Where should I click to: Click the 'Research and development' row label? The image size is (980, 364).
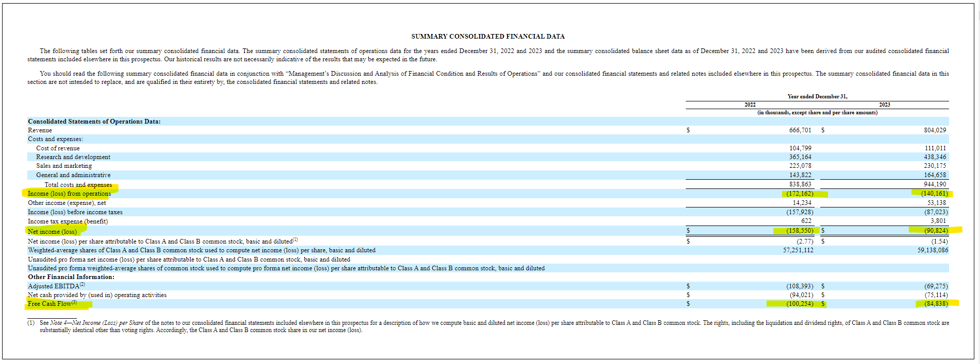(x=73, y=157)
